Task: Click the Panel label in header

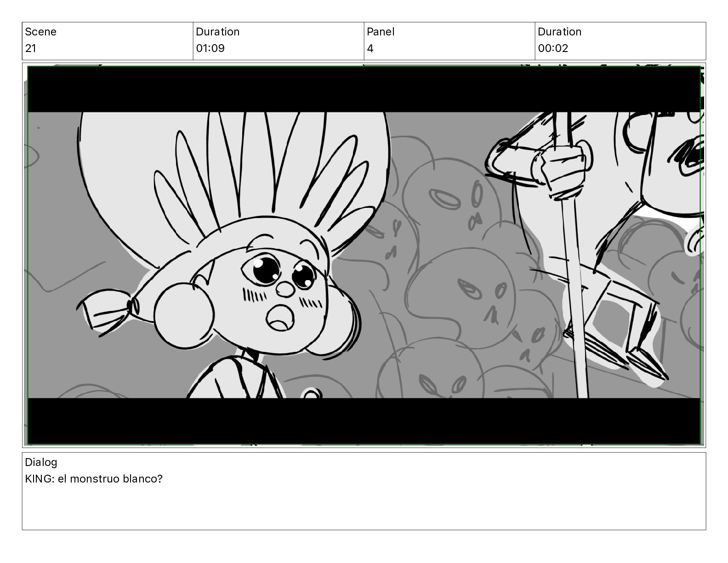Action: tap(381, 32)
